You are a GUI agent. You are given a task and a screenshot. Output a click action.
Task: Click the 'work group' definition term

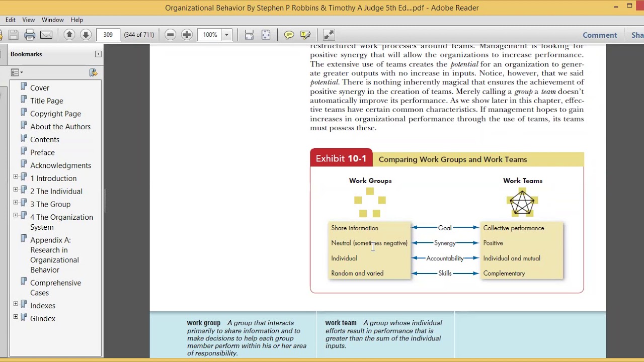[x=204, y=323]
